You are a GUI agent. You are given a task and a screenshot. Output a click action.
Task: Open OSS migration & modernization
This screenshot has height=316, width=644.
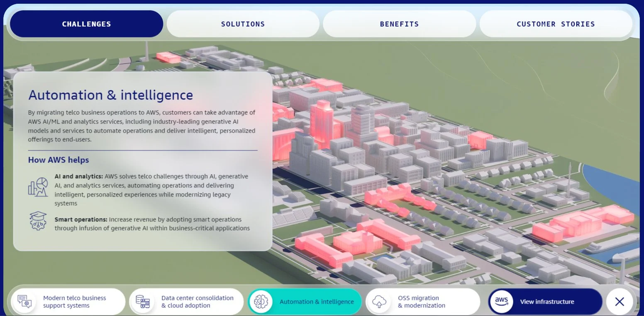(423, 301)
